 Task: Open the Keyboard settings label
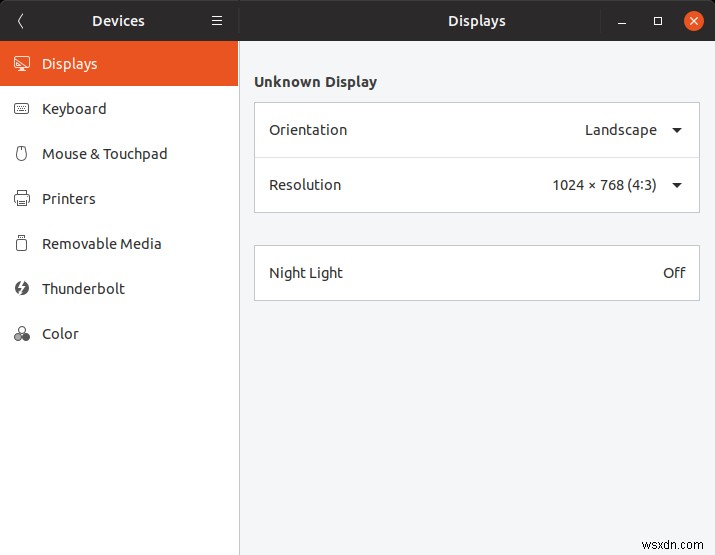pos(74,109)
